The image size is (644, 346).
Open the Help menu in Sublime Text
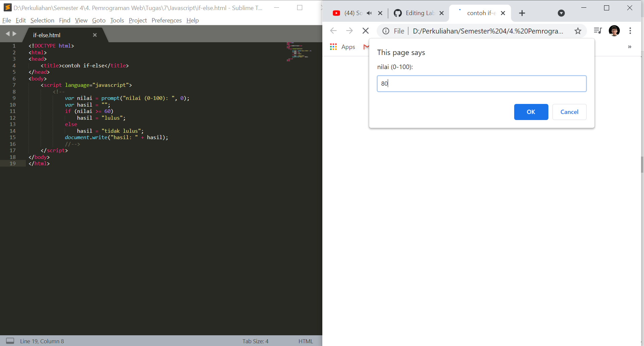[x=193, y=20]
